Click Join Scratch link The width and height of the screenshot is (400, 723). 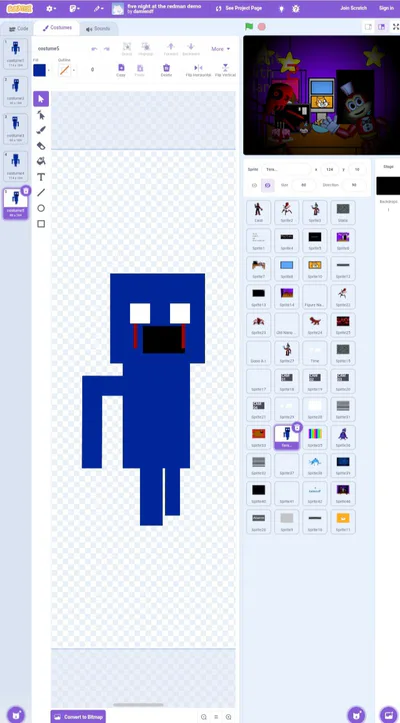click(x=353, y=8)
